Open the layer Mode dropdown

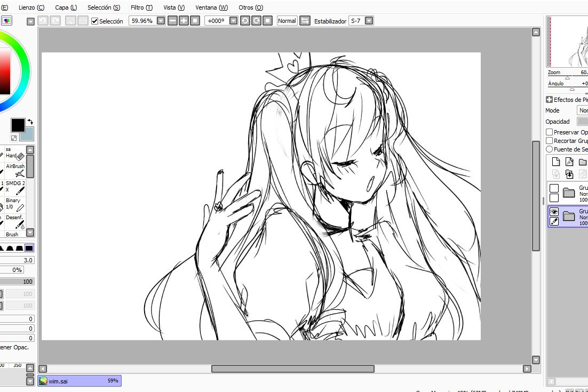coord(582,110)
